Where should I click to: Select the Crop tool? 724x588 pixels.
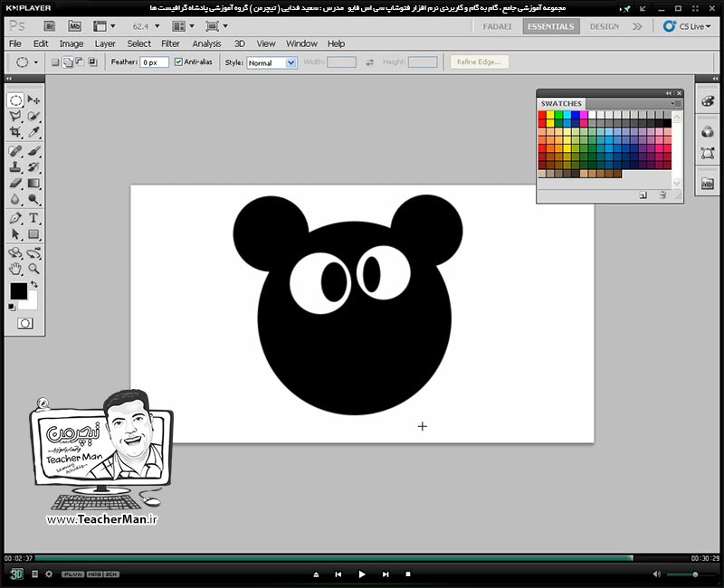tap(15, 132)
